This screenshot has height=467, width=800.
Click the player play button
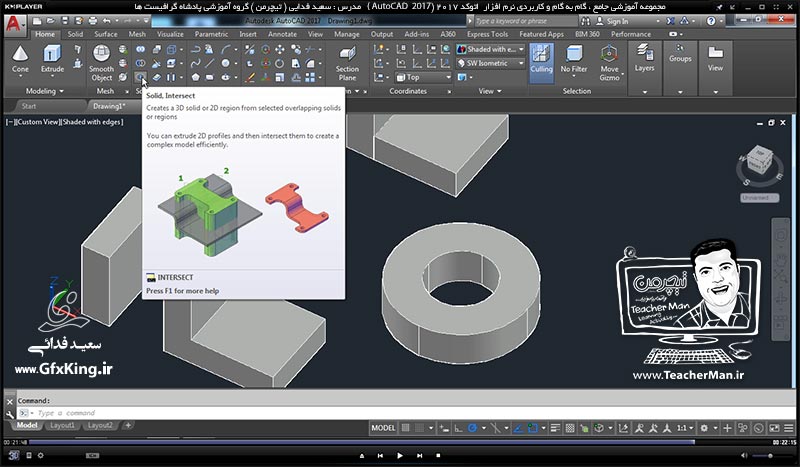tap(399, 455)
